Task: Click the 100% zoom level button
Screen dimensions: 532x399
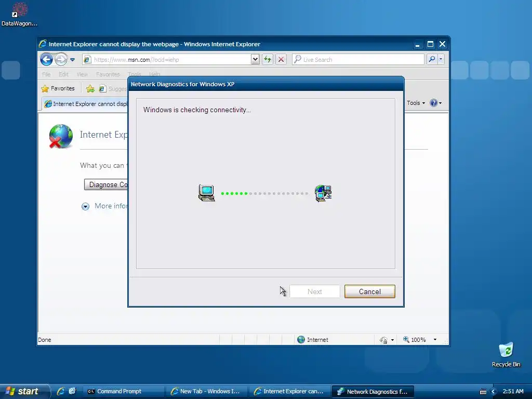Action: click(415, 340)
